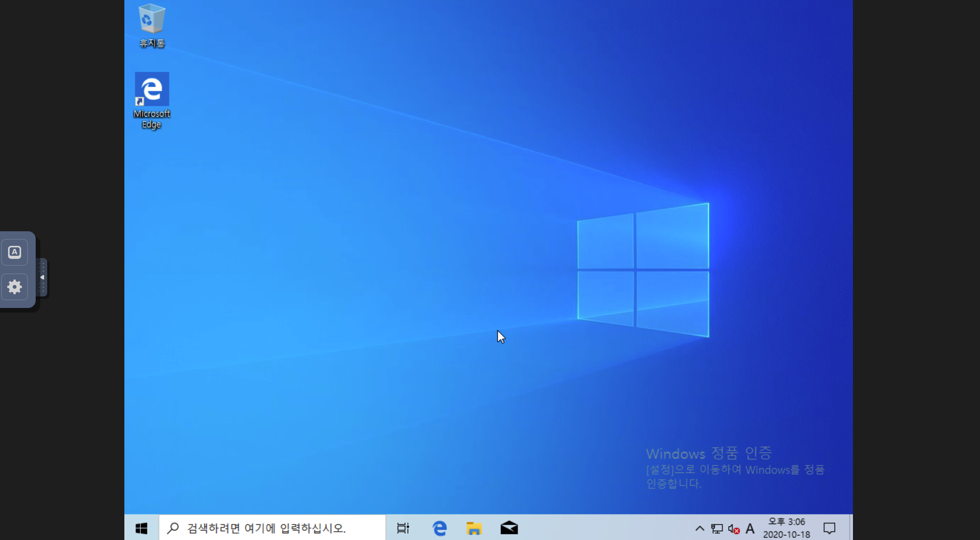Image resolution: width=980 pixels, height=540 pixels.
Task: Open the network status tray icon
Action: pyautogui.click(x=717, y=529)
